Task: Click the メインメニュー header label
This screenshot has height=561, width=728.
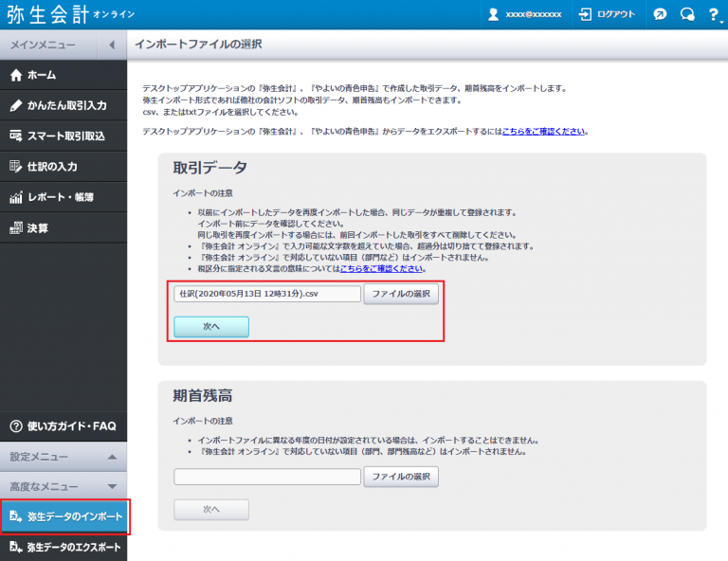Action: tap(43, 45)
